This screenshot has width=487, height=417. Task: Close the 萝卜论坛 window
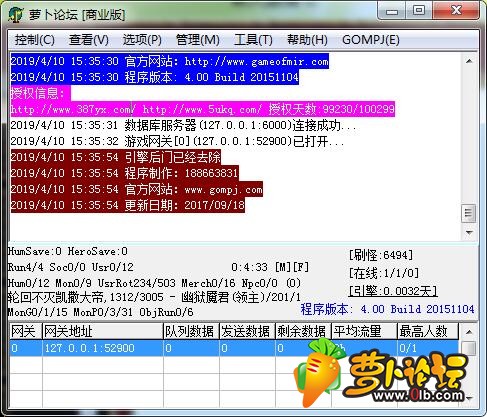456,11
